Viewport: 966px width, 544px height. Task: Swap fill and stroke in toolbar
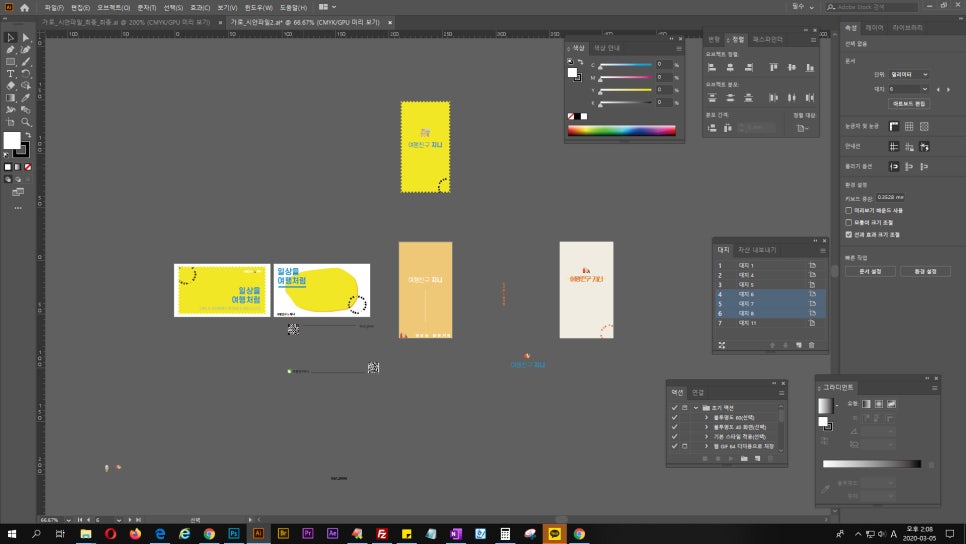[28, 135]
